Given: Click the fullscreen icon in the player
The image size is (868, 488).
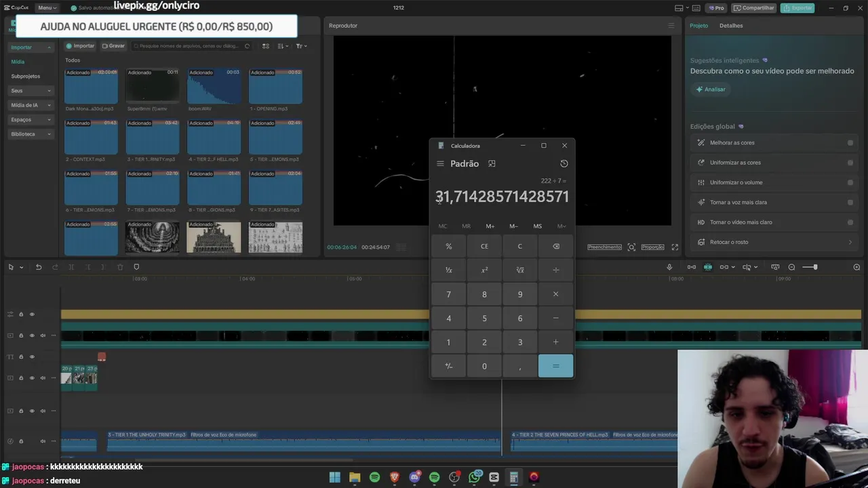Looking at the screenshot, I should (675, 247).
